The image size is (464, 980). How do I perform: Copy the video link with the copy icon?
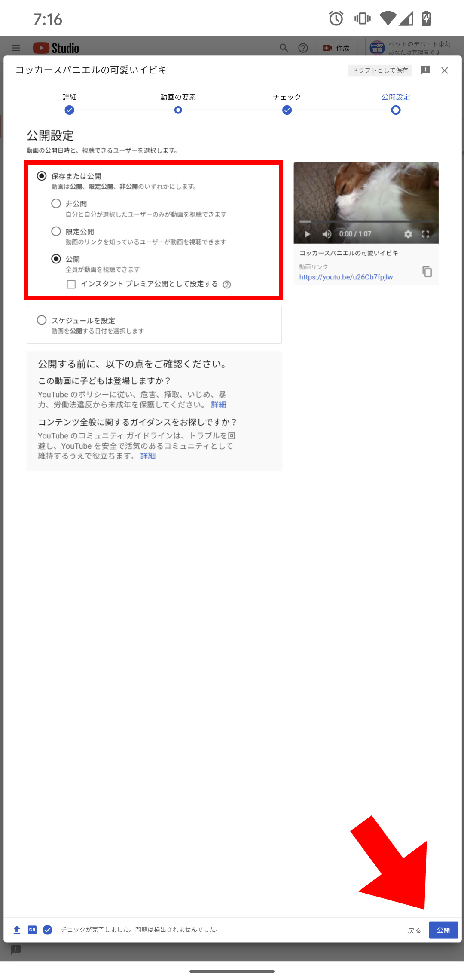point(427,272)
